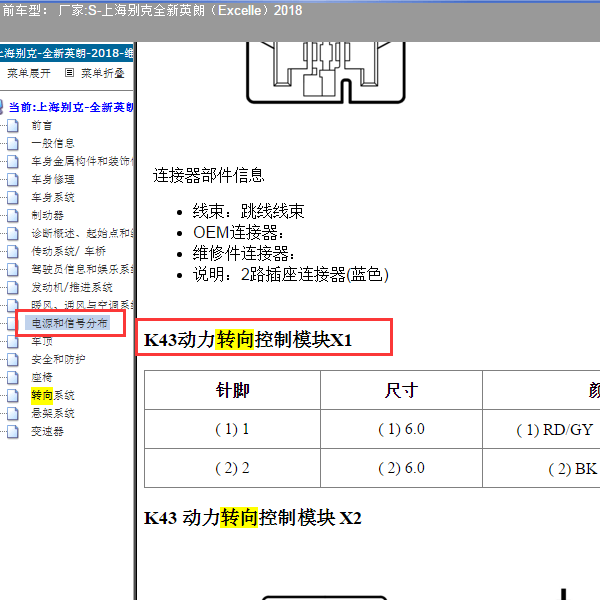This screenshot has height=600, width=600.
Task: Click the 菜单展开 button
Action: (x=29, y=73)
